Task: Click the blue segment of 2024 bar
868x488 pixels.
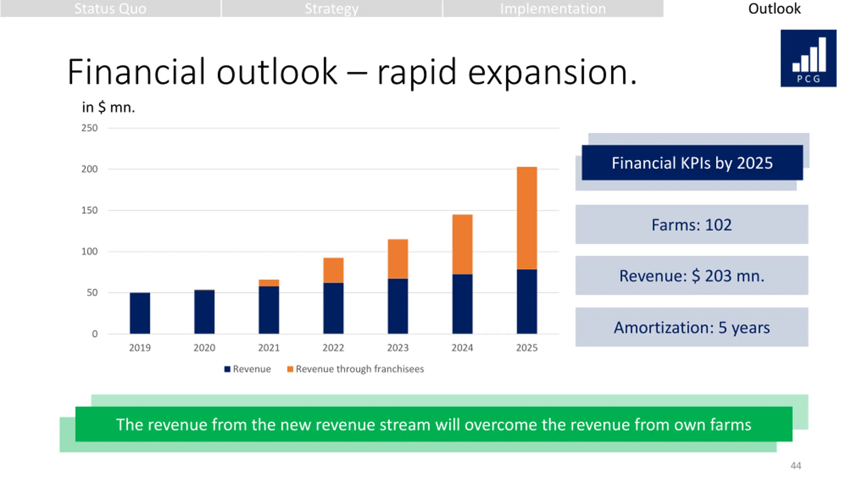Action: coord(462,304)
